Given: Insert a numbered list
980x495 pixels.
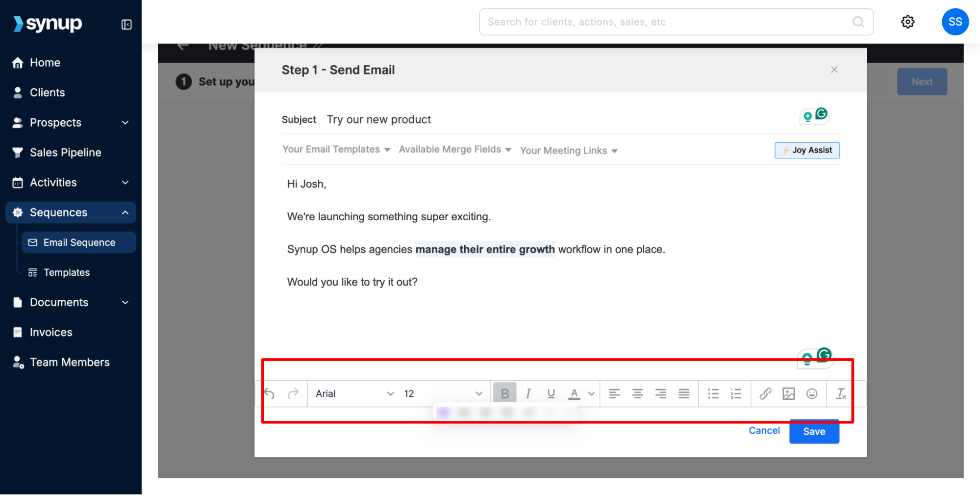Looking at the screenshot, I should [x=736, y=393].
